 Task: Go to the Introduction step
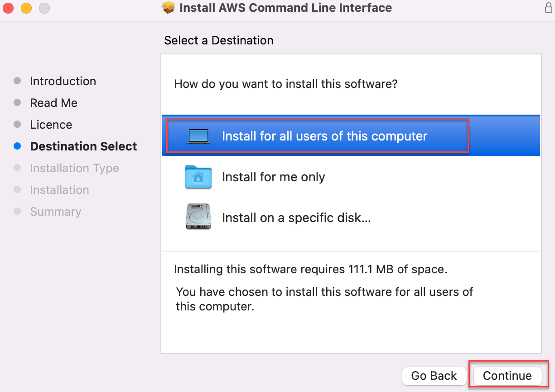[x=63, y=81]
